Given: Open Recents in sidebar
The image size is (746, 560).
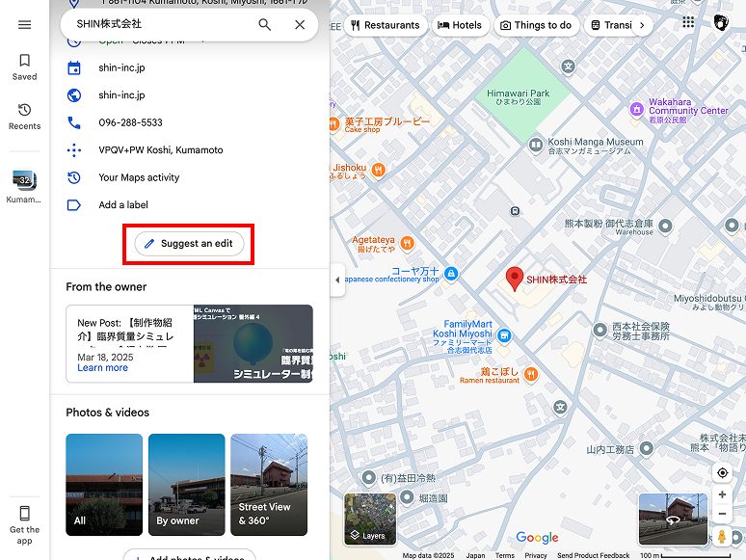Looking at the screenshot, I should 24,117.
